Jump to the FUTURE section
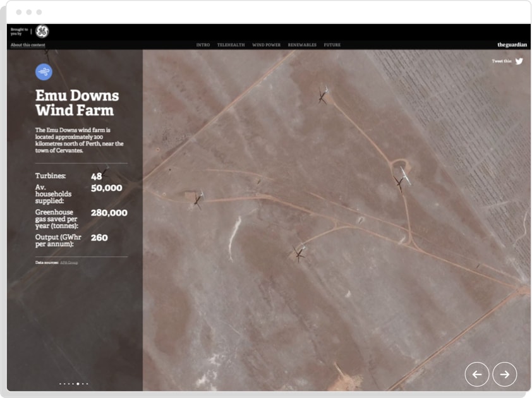This screenshot has height=398, width=532. (x=332, y=45)
